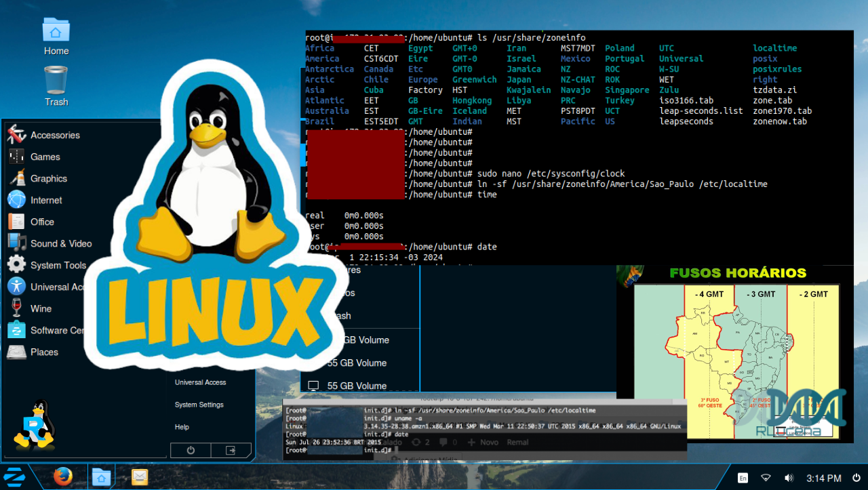The height and width of the screenshot is (490, 868).
Task: Click the leap-seconds.list entry in the listing
Action: click(x=701, y=110)
